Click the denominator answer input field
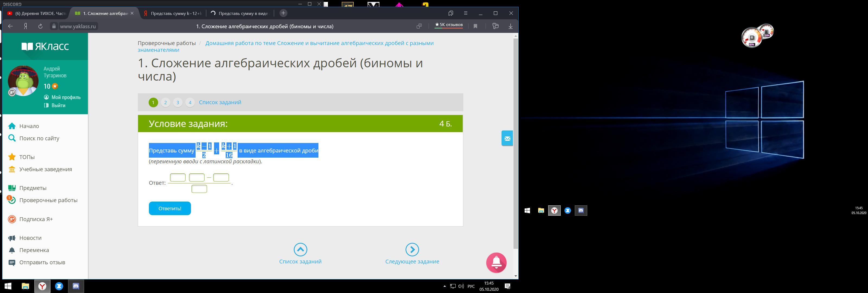 click(x=199, y=189)
